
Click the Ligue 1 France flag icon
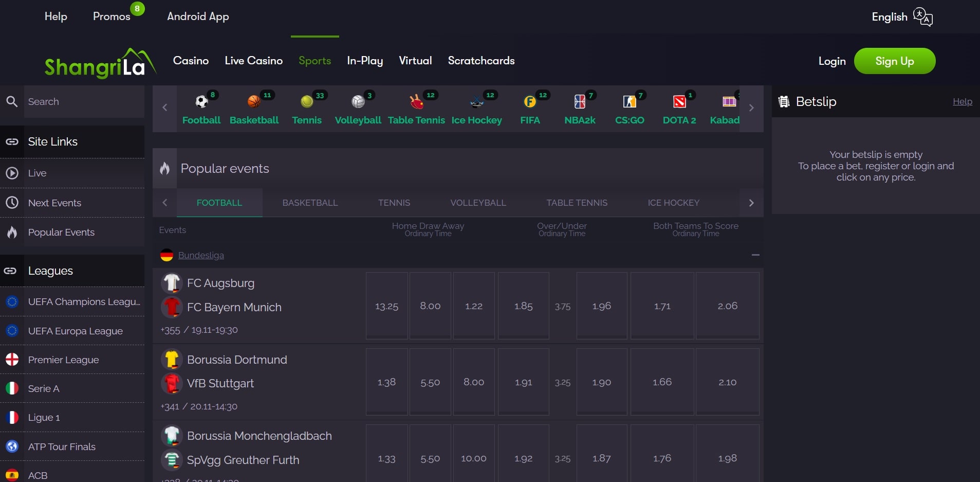[12, 417]
